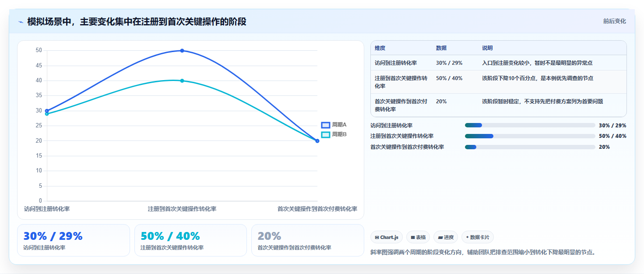Click x-axis label 首次关键操作到首次付费转化率
The width and height of the screenshot is (644, 274).
click(x=317, y=209)
